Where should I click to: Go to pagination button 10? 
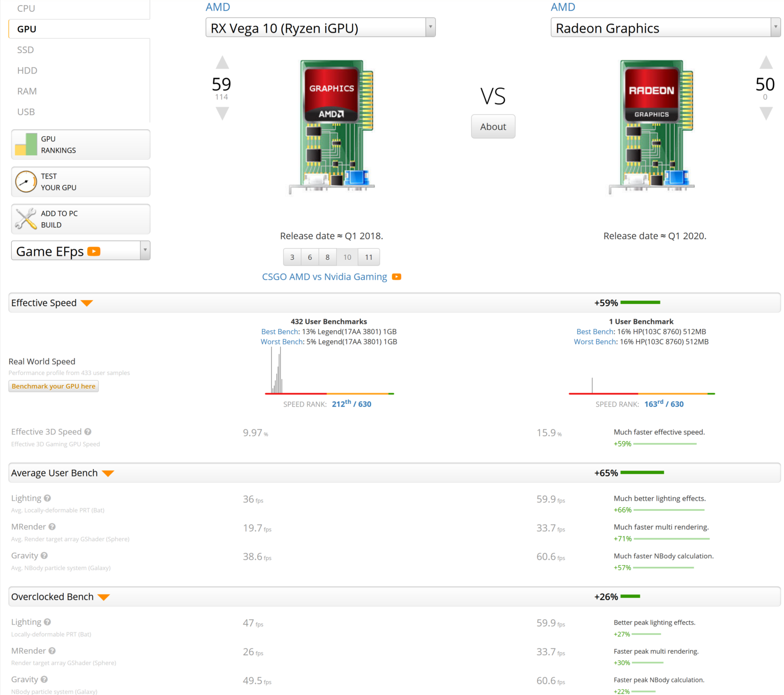pos(347,257)
